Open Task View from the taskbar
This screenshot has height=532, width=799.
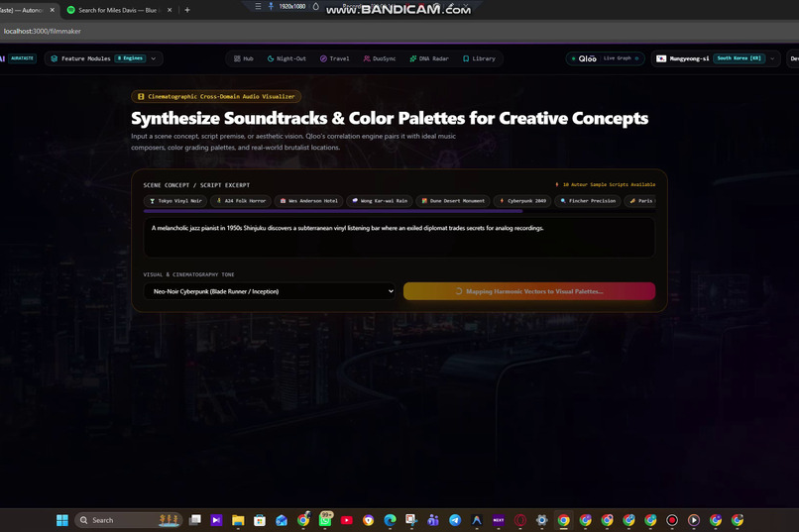pos(194,520)
